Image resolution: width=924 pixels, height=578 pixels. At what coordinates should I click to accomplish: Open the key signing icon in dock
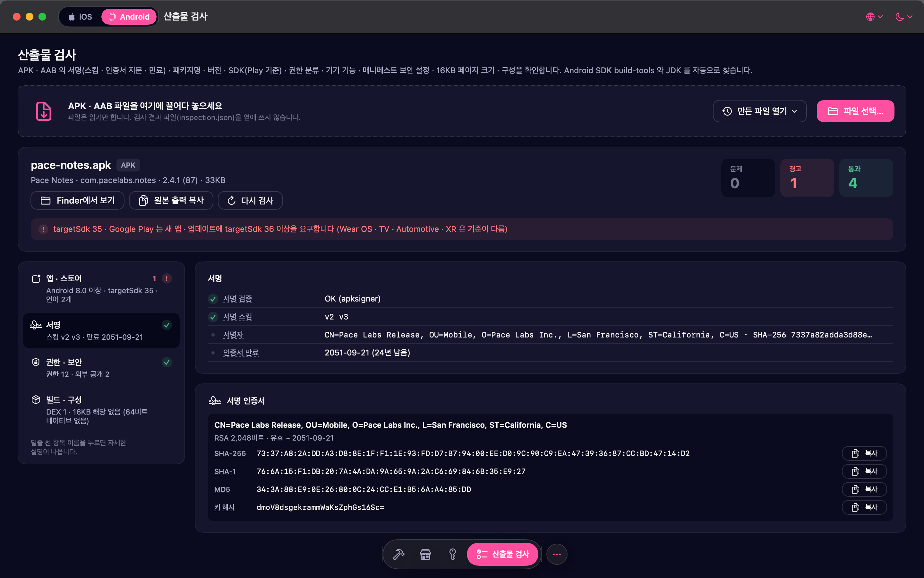[452, 554]
